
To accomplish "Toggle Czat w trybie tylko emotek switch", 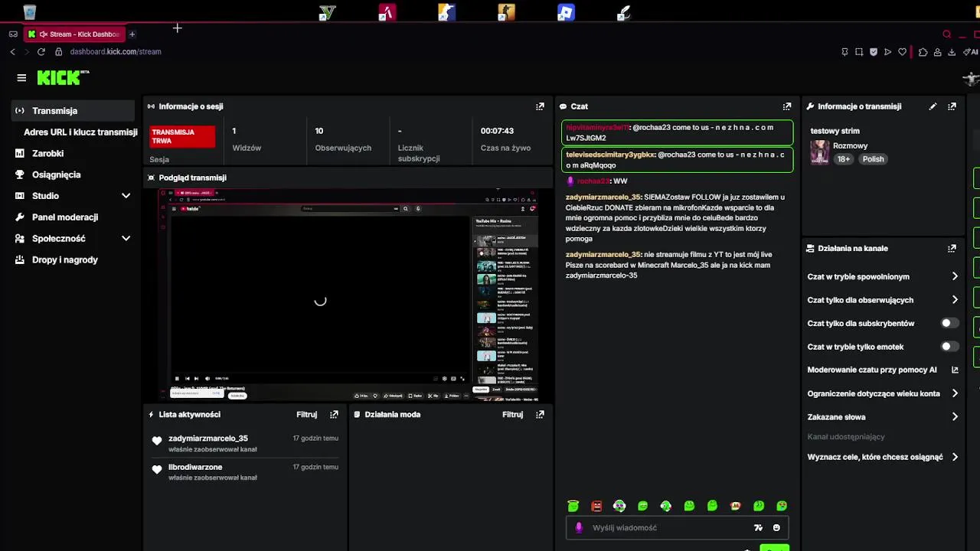I will pos(949,347).
